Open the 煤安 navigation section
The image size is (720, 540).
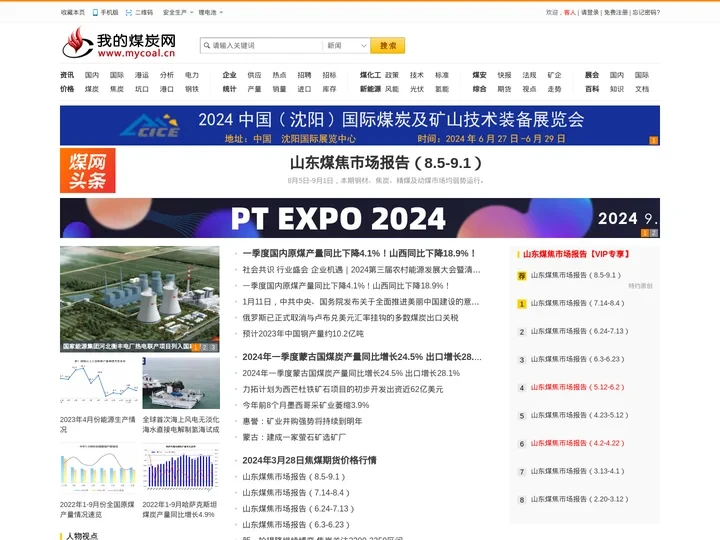(479, 75)
